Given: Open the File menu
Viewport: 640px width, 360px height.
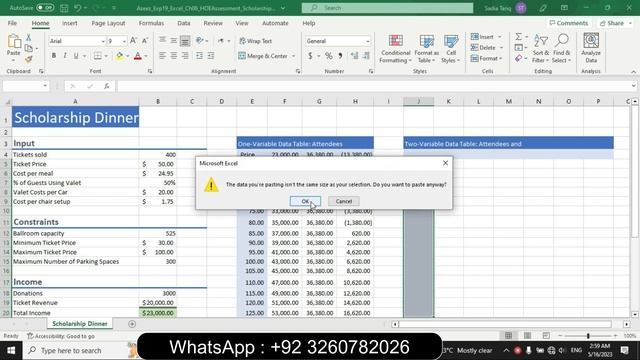Looking at the screenshot, I should coord(12,23).
